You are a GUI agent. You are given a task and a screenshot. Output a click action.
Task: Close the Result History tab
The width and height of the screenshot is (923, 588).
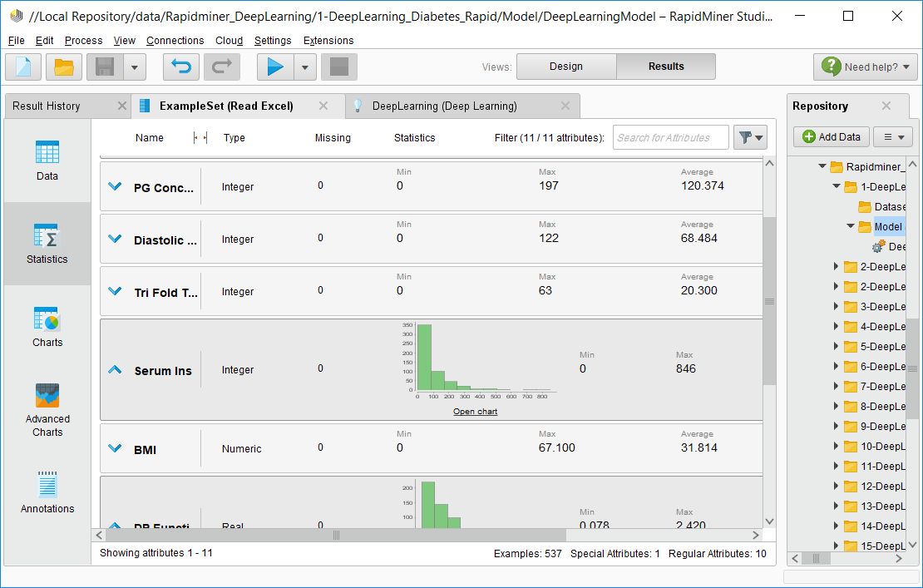tap(122, 106)
